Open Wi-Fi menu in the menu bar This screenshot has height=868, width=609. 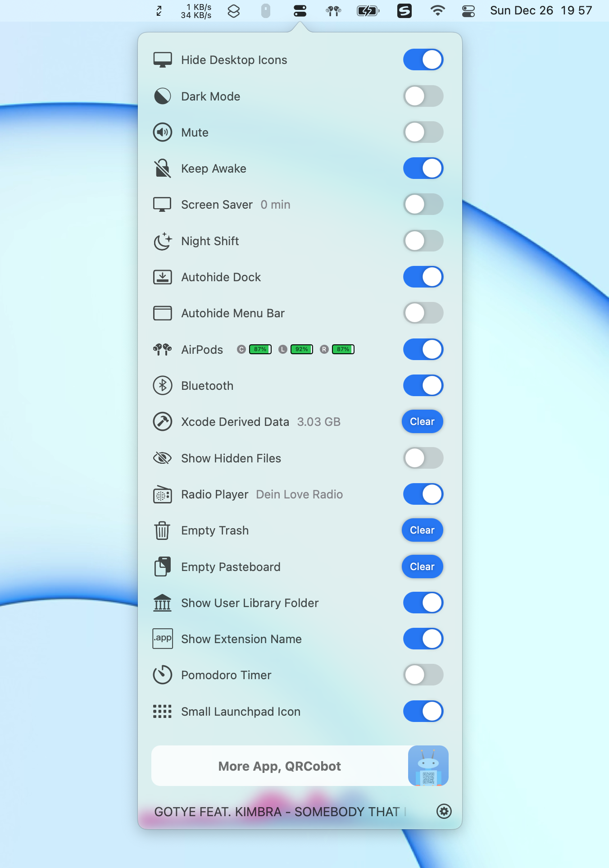click(x=437, y=11)
